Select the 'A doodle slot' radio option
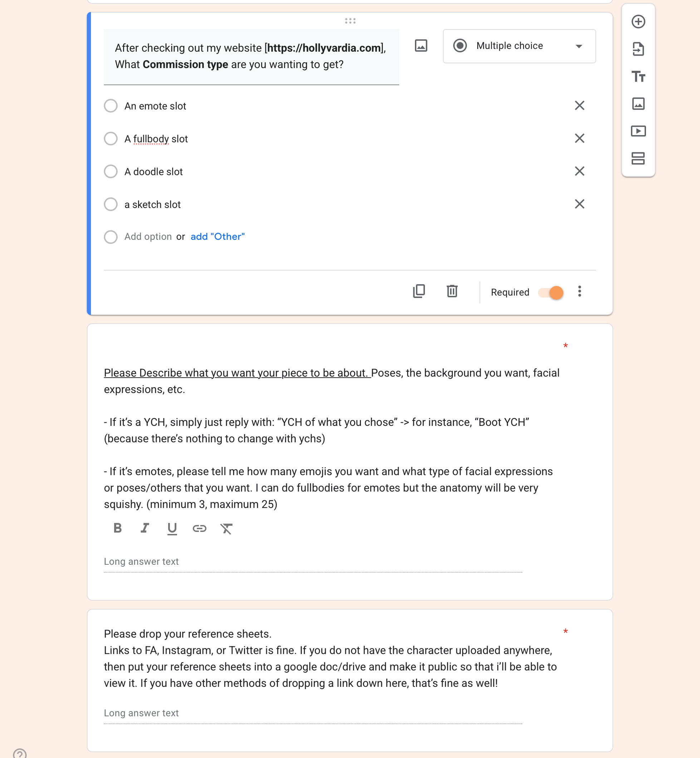The image size is (700, 758). 111,171
